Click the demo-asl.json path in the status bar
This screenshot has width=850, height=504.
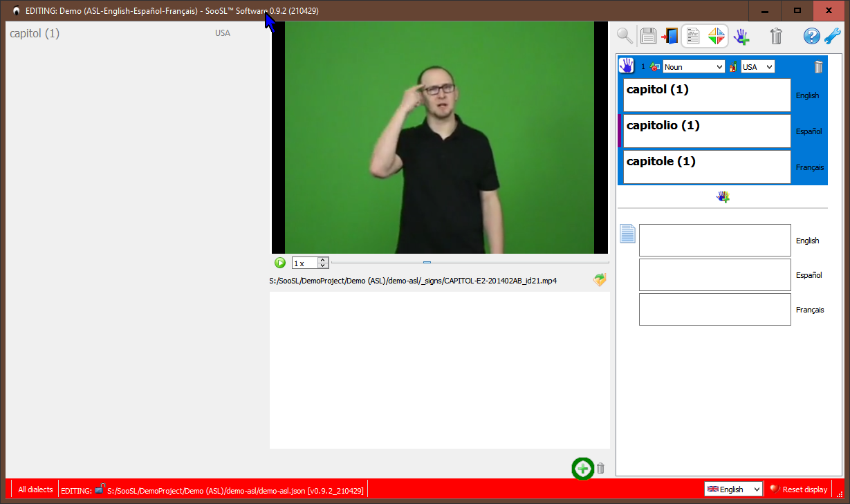pos(235,490)
